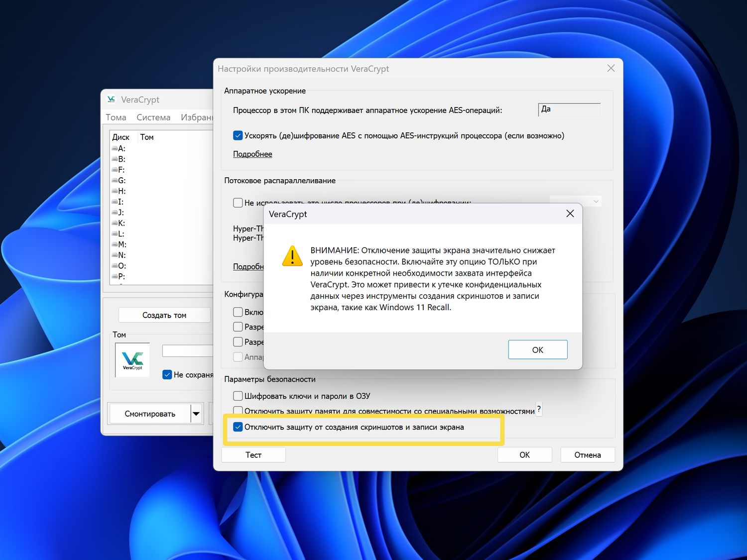
Task: Click the VeraCrypt logo image in the Том section
Action: 132,360
